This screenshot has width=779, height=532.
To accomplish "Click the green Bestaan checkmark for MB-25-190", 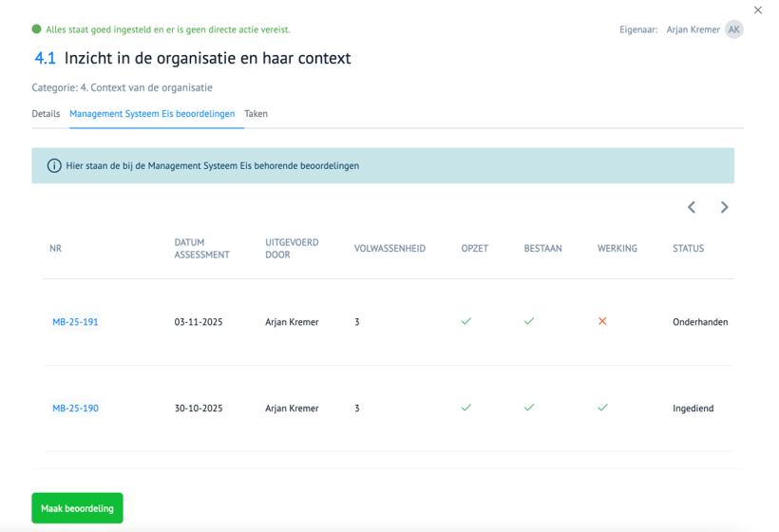I will [x=529, y=408].
